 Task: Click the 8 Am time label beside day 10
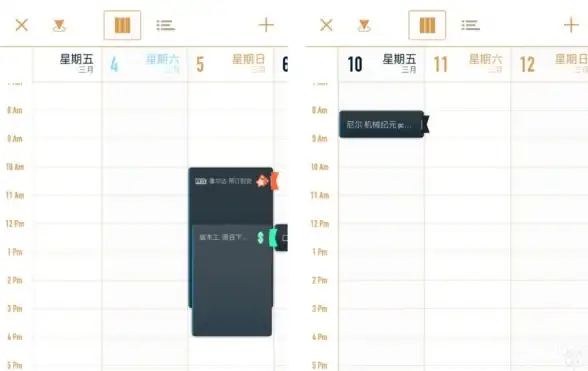click(320, 110)
